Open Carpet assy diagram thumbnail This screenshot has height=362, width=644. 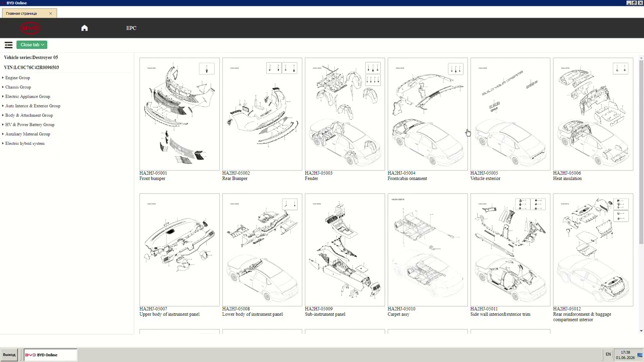428,250
